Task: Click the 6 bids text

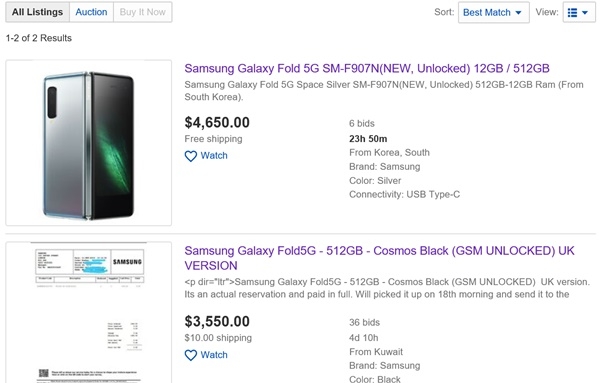Action: point(362,124)
